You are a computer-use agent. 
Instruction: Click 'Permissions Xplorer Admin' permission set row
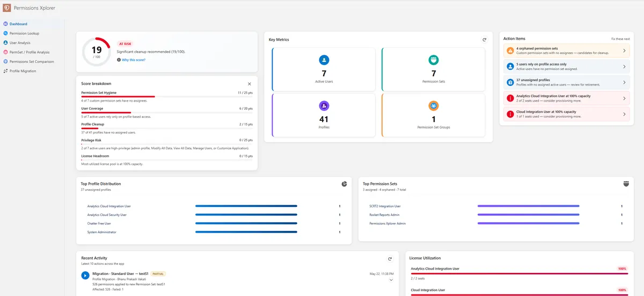point(496,223)
